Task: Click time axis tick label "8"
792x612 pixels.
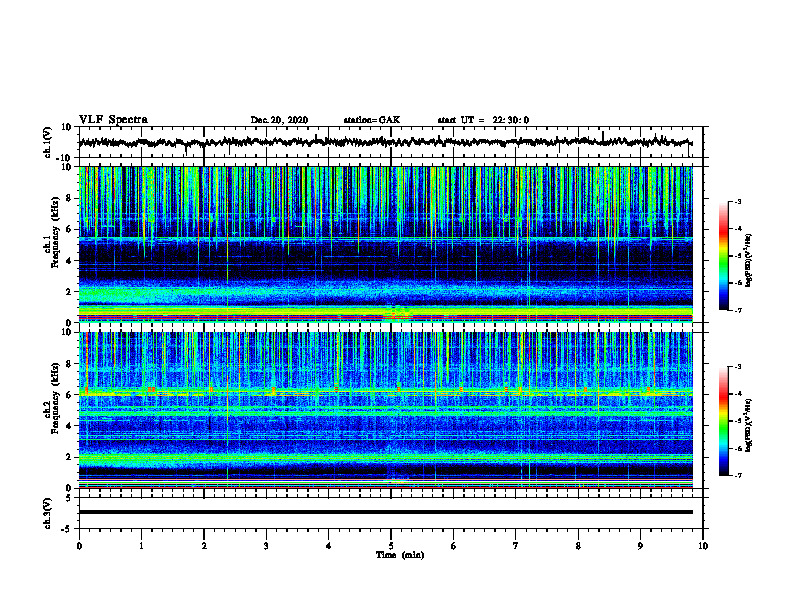Action: coord(578,546)
